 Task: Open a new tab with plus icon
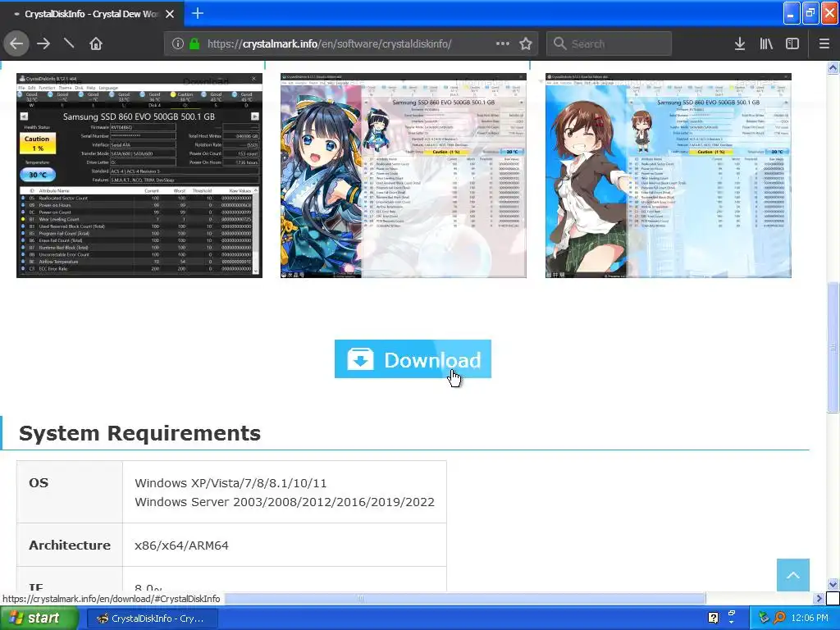[x=198, y=13]
